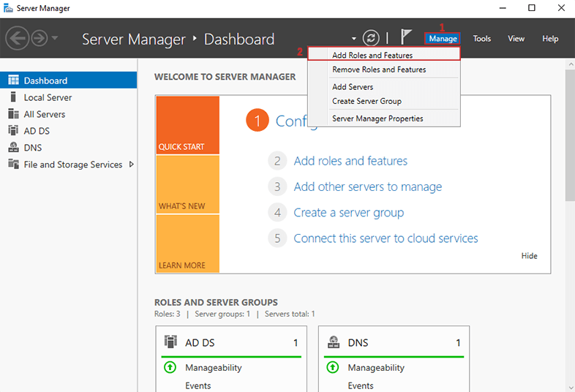Image resolution: width=575 pixels, height=392 pixels.
Task: Open navigation history dropdown beside the Forward arrow
Action: click(x=55, y=38)
